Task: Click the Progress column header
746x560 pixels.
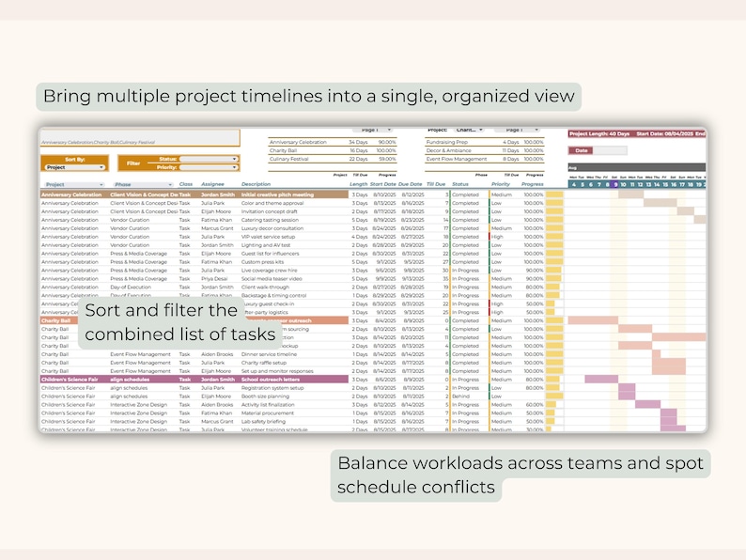Action: [x=533, y=184]
